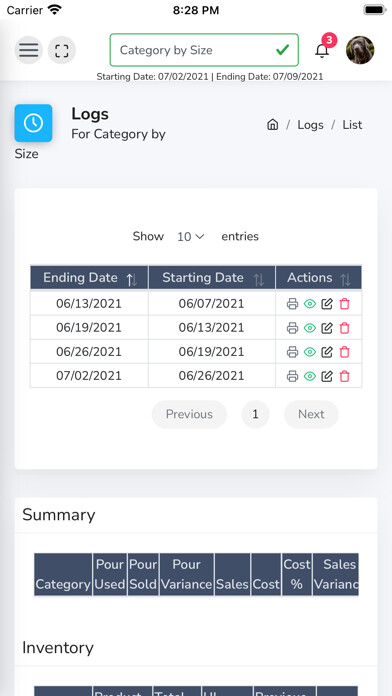Go to home via breadcrumb icon

[x=273, y=125]
